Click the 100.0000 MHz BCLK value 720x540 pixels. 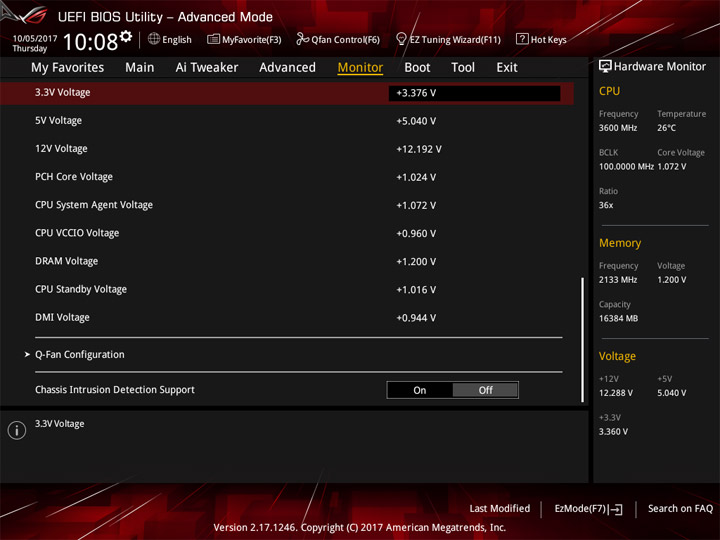pyautogui.click(x=626, y=167)
